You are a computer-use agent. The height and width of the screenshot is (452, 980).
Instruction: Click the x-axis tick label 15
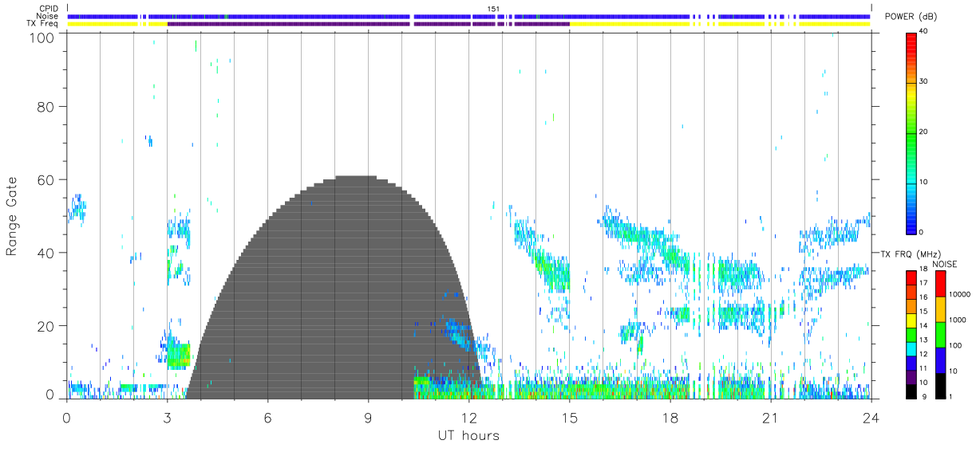click(569, 416)
